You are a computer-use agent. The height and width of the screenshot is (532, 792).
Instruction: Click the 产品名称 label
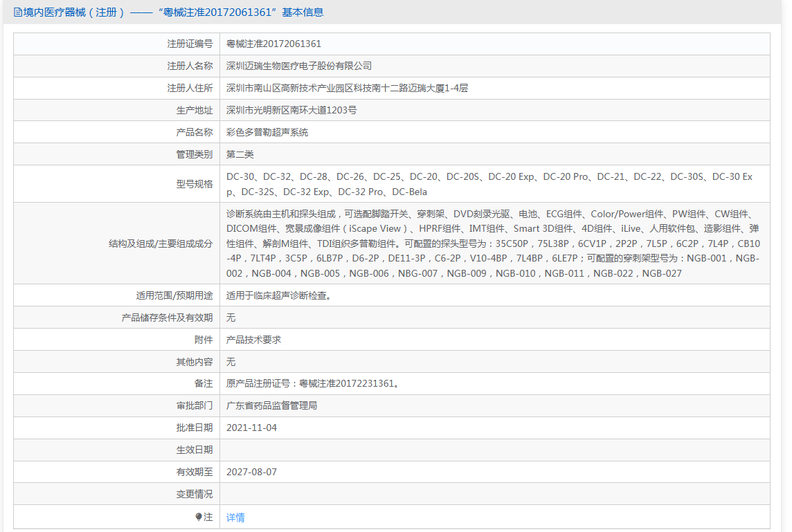coord(195,132)
